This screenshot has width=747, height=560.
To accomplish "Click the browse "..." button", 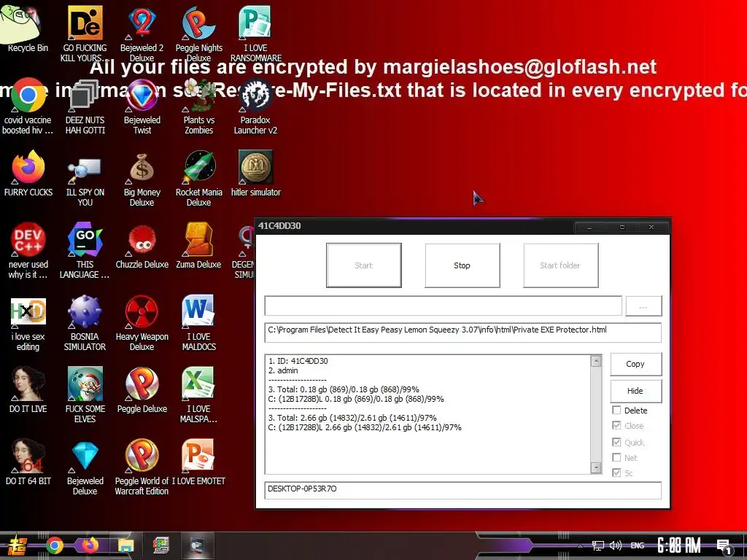I will click(x=643, y=306).
